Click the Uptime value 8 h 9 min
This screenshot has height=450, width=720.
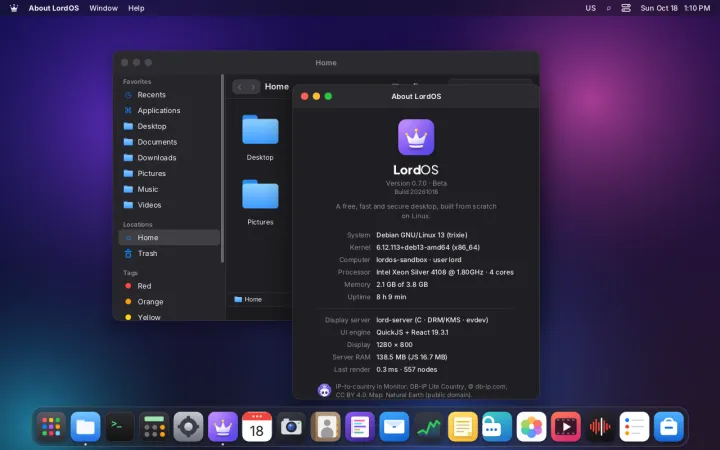coord(391,297)
